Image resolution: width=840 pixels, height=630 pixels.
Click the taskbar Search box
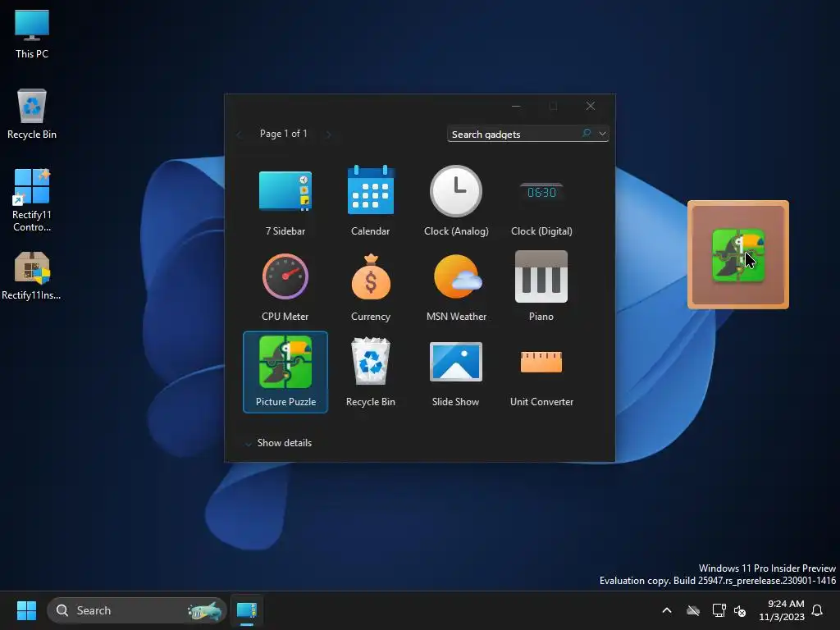click(x=137, y=610)
